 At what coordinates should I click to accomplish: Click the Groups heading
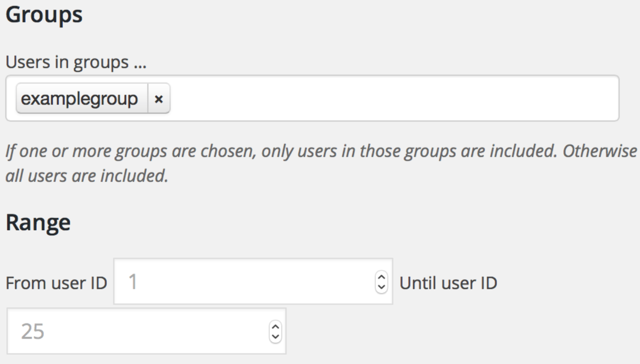[x=44, y=16]
